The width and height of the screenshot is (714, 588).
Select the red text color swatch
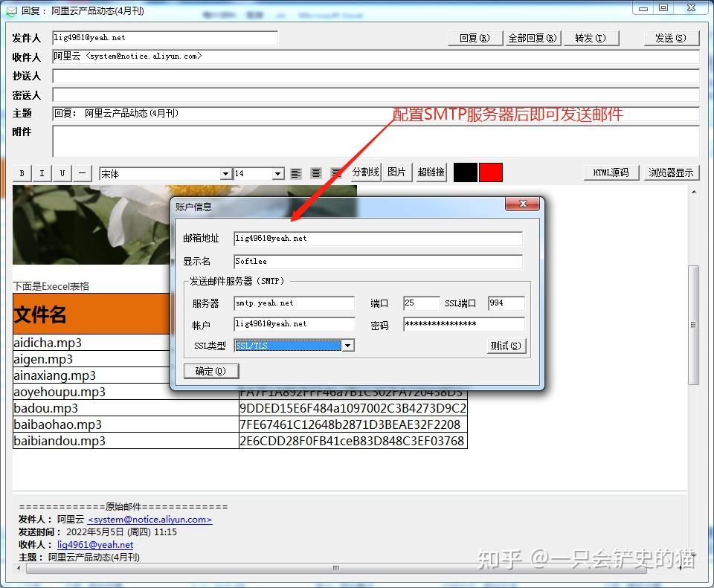[x=491, y=172]
